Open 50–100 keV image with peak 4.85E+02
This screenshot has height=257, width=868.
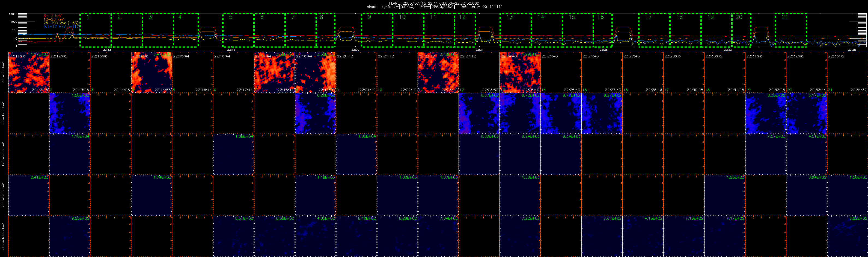tap(315, 236)
